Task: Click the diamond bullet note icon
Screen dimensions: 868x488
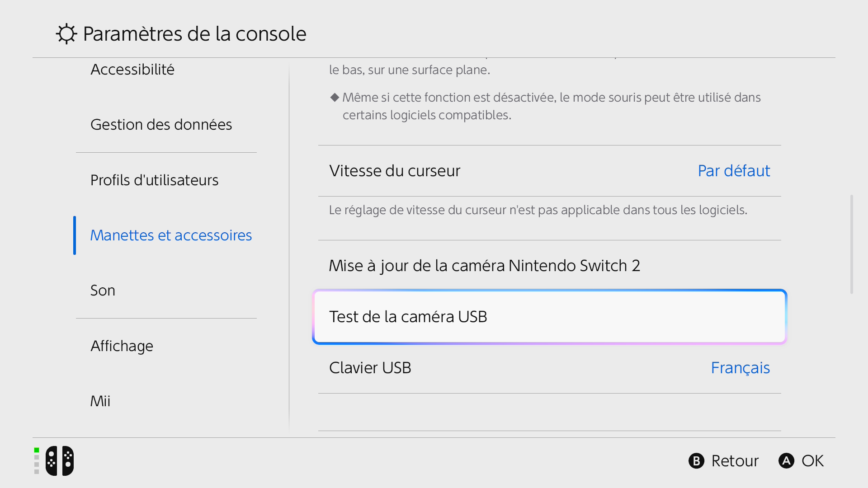Action: click(335, 97)
